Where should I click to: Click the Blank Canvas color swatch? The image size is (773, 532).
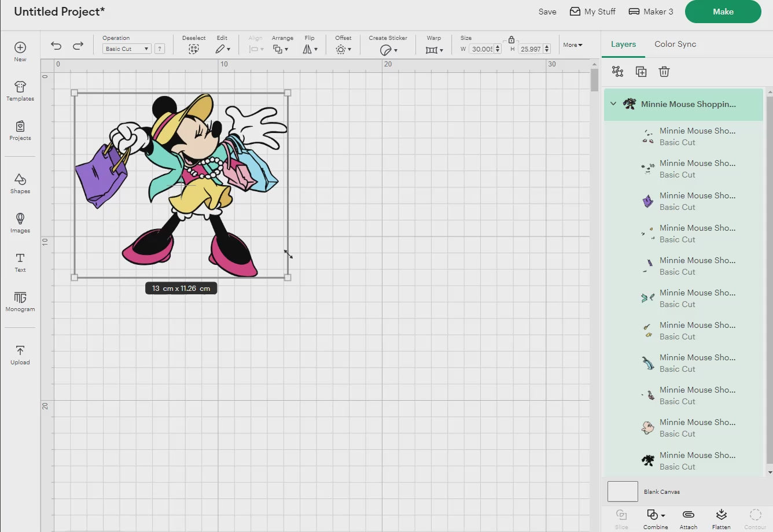click(x=623, y=492)
